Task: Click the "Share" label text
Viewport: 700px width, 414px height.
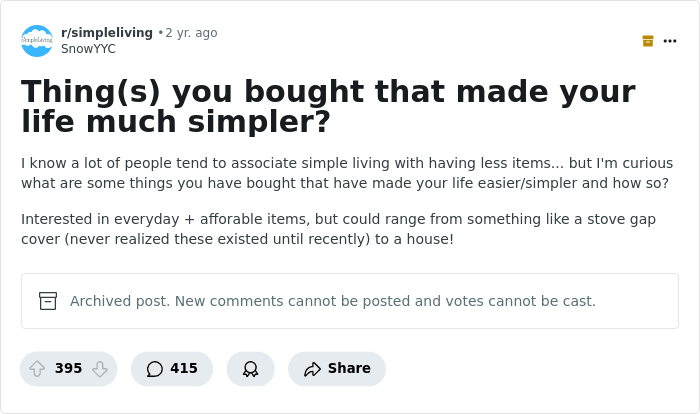Action: point(349,369)
